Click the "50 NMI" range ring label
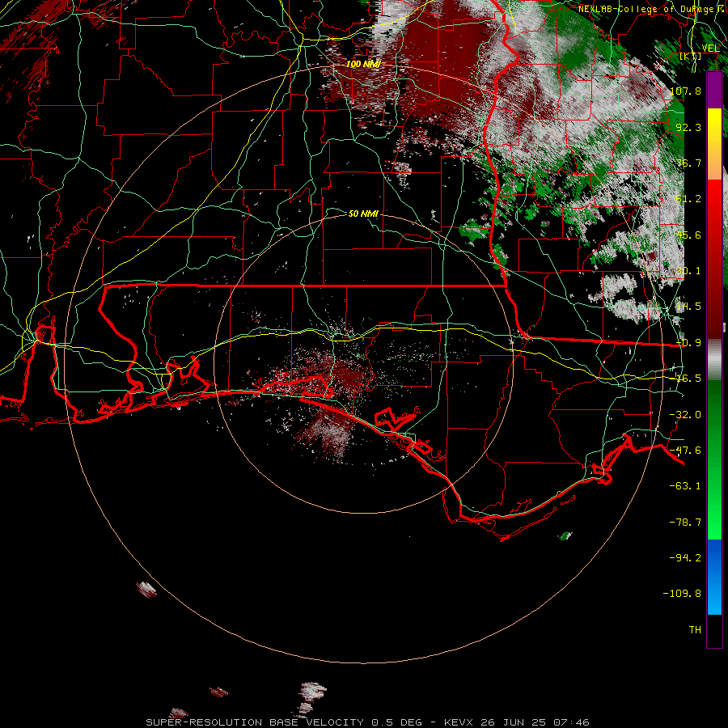This screenshot has height=728, width=728. pos(363,214)
